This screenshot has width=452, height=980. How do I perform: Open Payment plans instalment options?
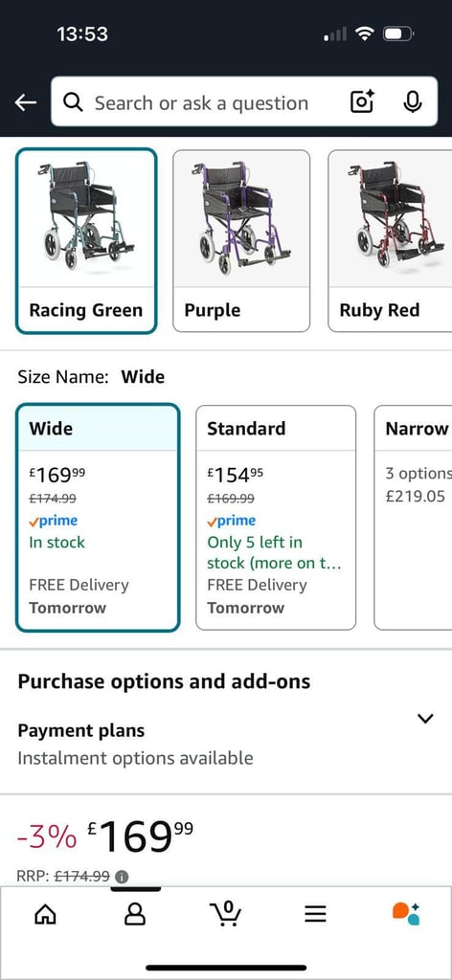(x=226, y=744)
